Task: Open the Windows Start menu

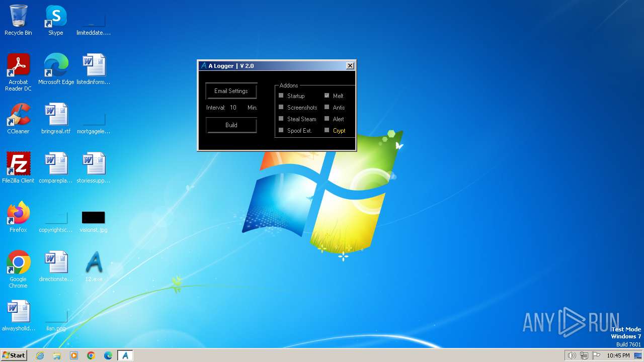Action: coord(14,355)
